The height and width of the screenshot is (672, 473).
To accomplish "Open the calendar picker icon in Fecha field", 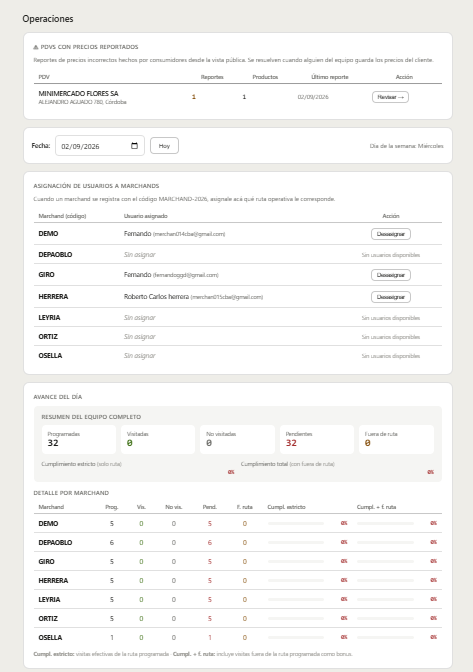I will [x=134, y=146].
